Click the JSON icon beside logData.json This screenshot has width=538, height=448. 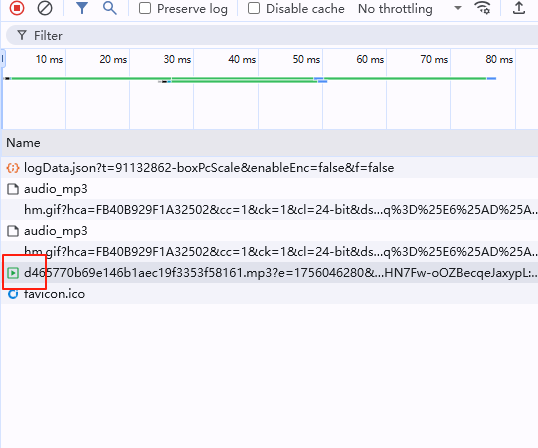click(13, 168)
